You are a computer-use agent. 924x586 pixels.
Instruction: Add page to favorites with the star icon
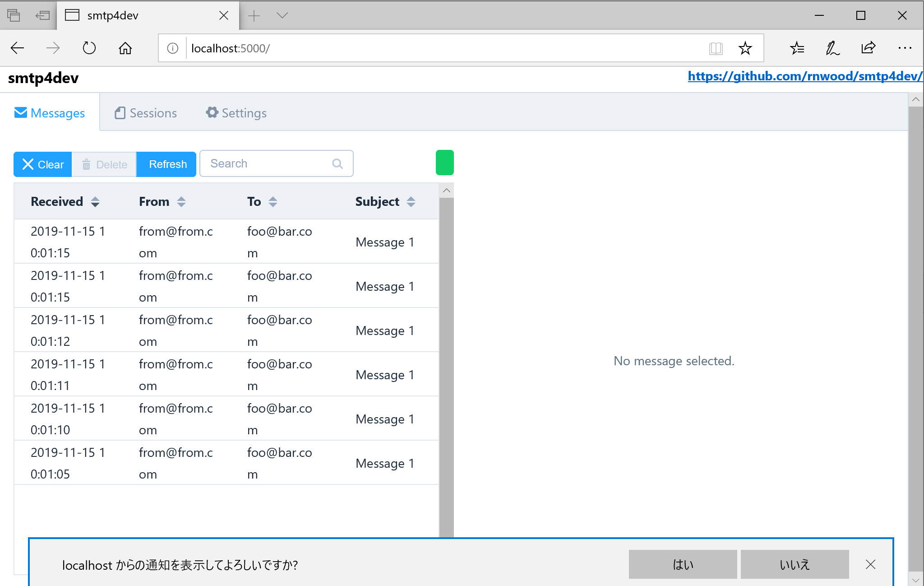(x=746, y=48)
